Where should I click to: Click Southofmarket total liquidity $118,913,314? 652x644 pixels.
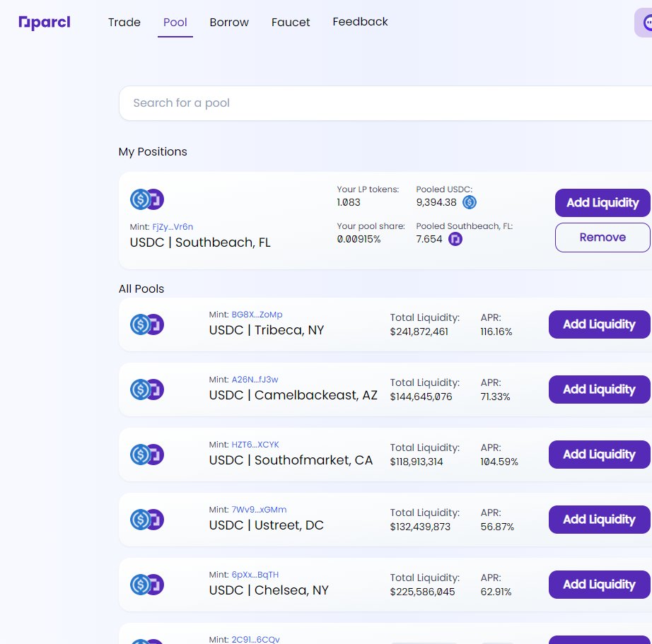tap(417, 462)
